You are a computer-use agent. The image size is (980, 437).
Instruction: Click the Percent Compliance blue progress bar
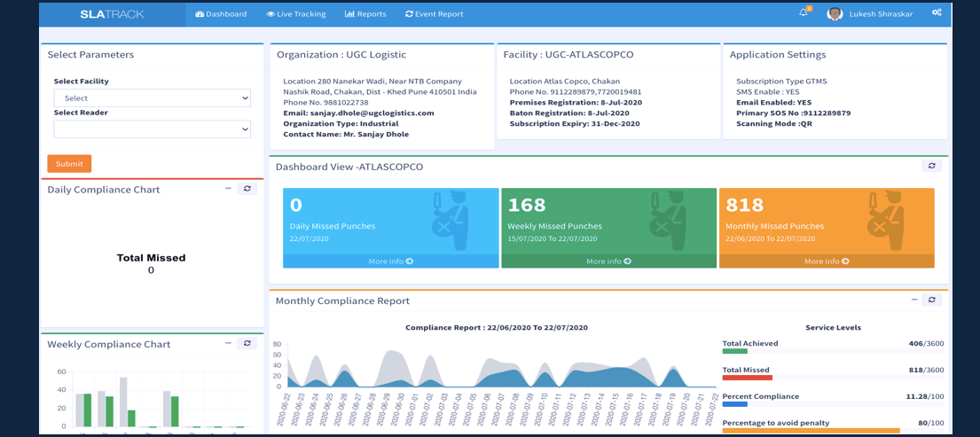[x=734, y=404]
